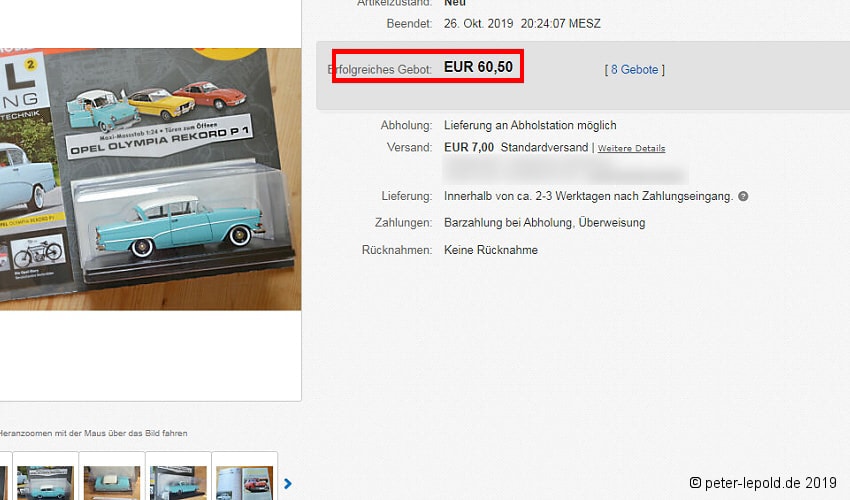The width and height of the screenshot is (850, 500).
Task: Click the EUR 7,00 shipping cost
Action: (x=468, y=147)
